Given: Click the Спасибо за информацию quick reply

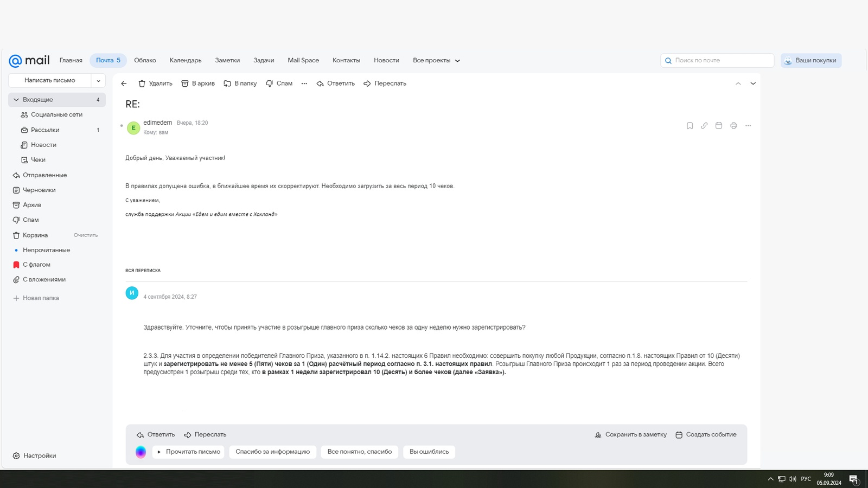Looking at the screenshot, I should (x=272, y=452).
